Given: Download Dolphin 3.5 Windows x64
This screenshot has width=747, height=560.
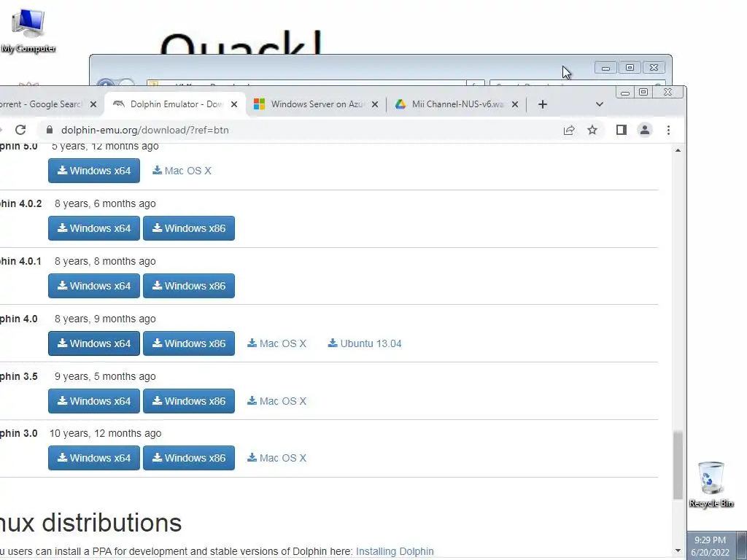Looking at the screenshot, I should [x=94, y=401].
